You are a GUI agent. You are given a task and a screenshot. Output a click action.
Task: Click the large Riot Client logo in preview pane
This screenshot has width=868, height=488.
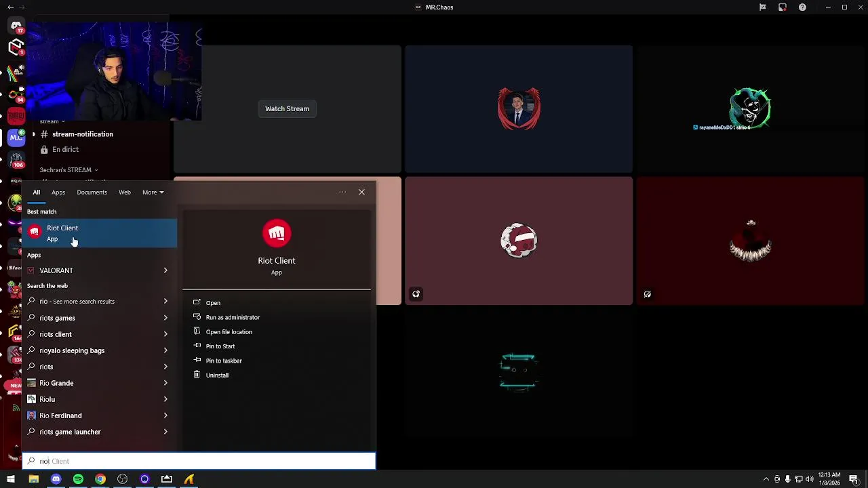tap(276, 234)
